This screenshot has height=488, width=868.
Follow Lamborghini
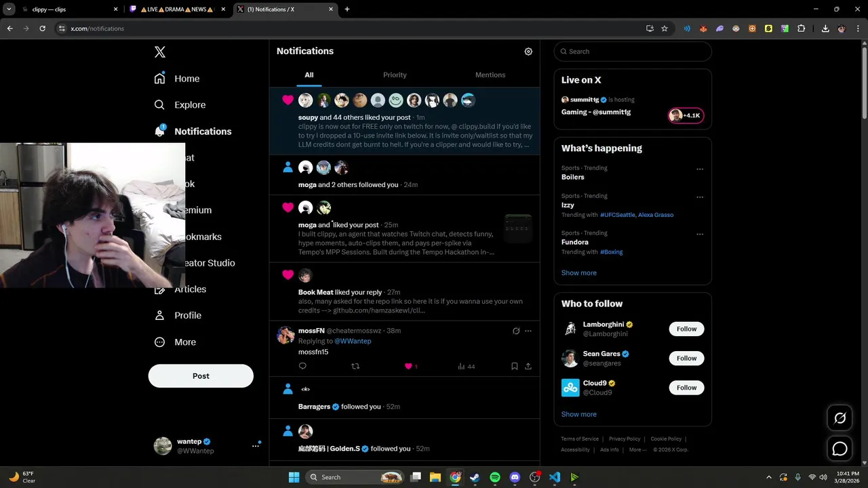(686, 329)
